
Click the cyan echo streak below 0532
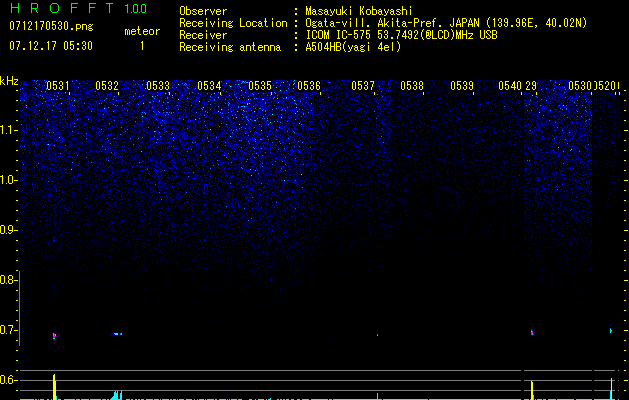(x=117, y=334)
